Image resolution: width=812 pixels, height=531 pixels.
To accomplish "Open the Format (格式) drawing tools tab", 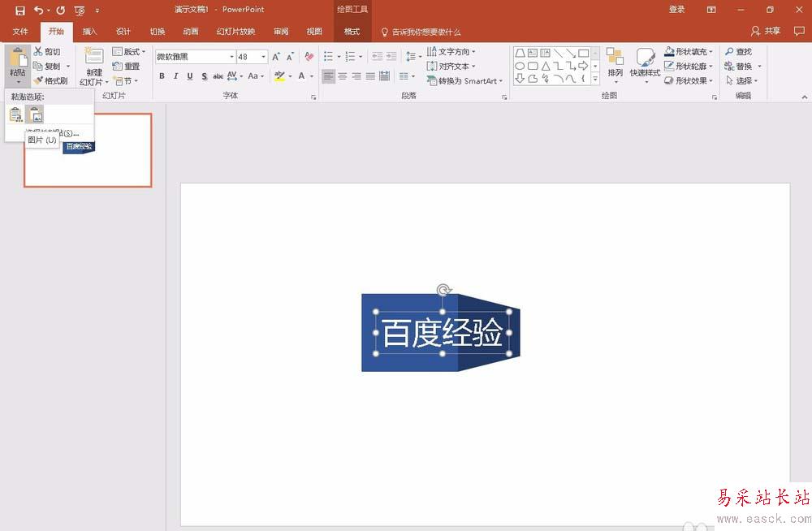I will click(x=352, y=32).
